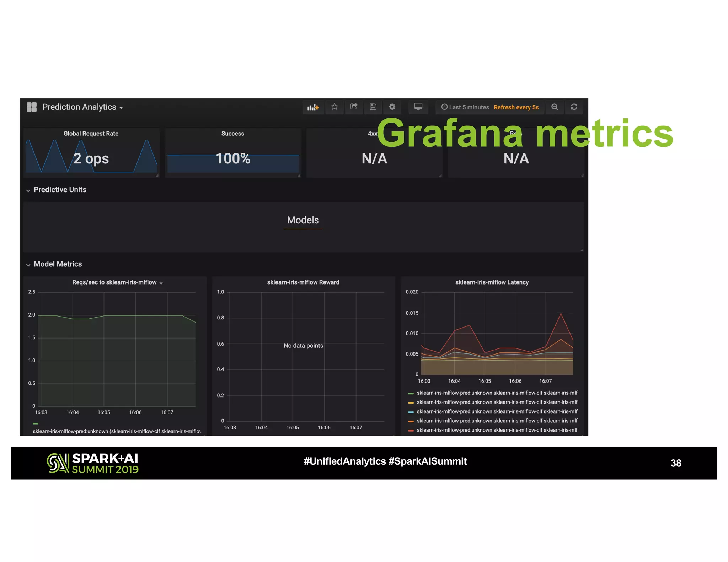Click the sklearn-iris-mlflow Reward panel title
728x562 pixels.
pos(303,282)
